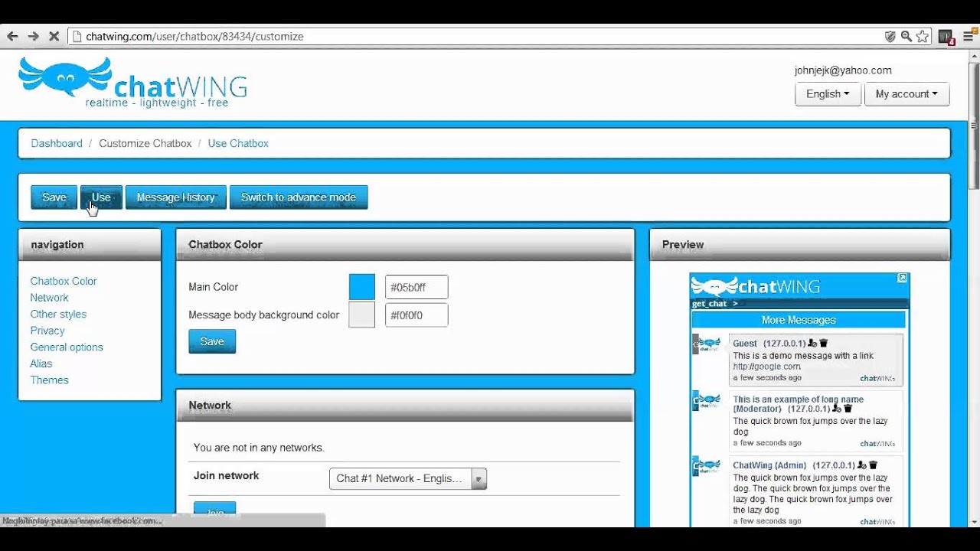Click the top Save button in toolbar
This screenshot has height=551, width=980.
(x=54, y=197)
